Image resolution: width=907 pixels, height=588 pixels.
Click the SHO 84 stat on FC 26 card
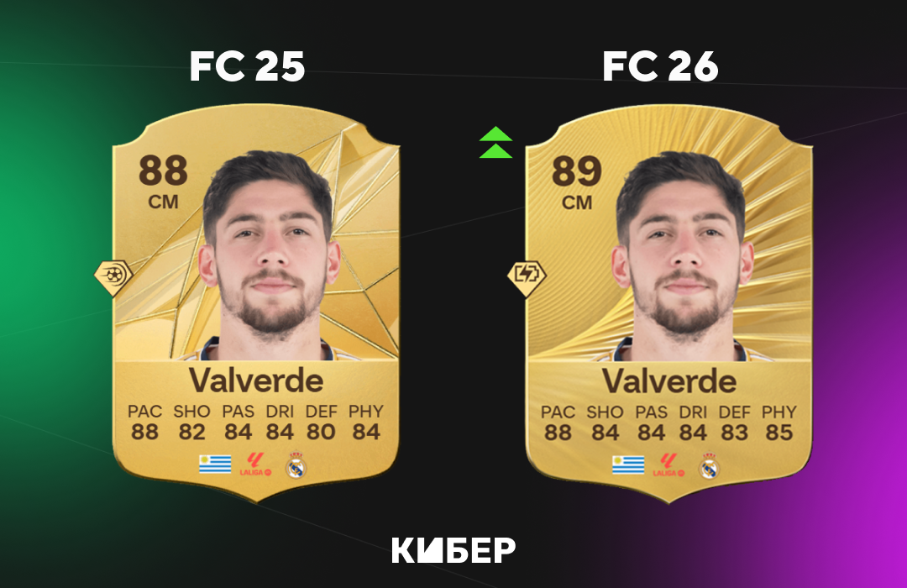click(605, 423)
